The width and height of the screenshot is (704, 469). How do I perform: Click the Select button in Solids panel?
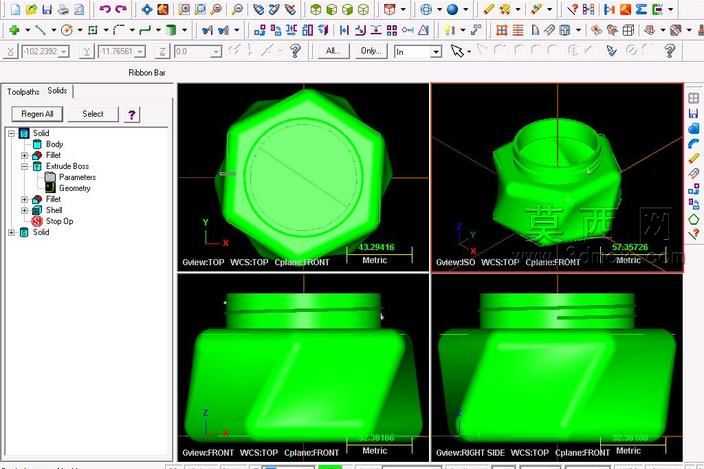click(93, 114)
